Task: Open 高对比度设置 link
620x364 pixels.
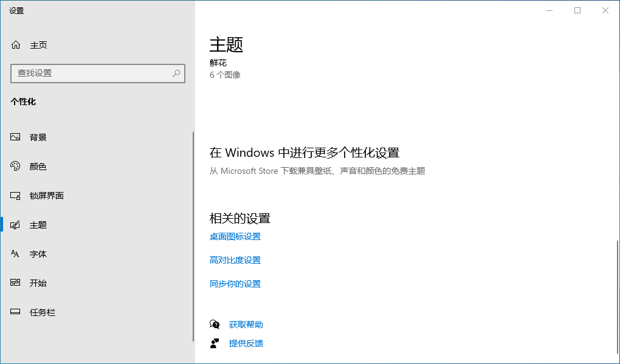Action: pyautogui.click(x=235, y=259)
